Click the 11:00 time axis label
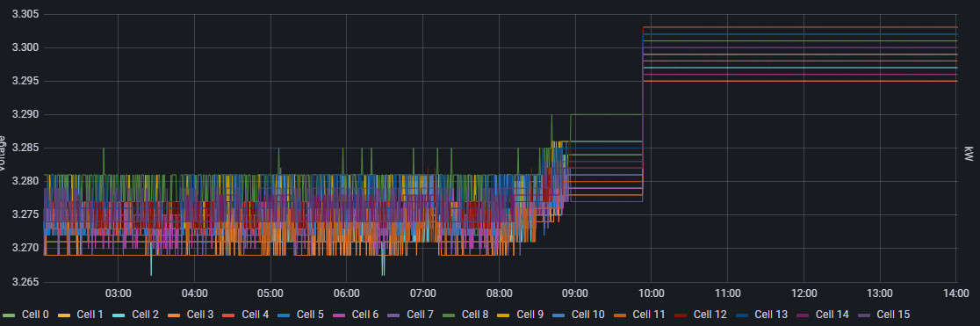Viewport: 980px width, 326px height. click(727, 293)
